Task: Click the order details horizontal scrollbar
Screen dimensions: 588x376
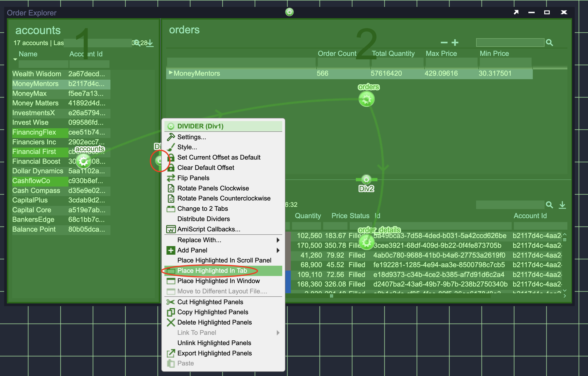Action: point(331,296)
